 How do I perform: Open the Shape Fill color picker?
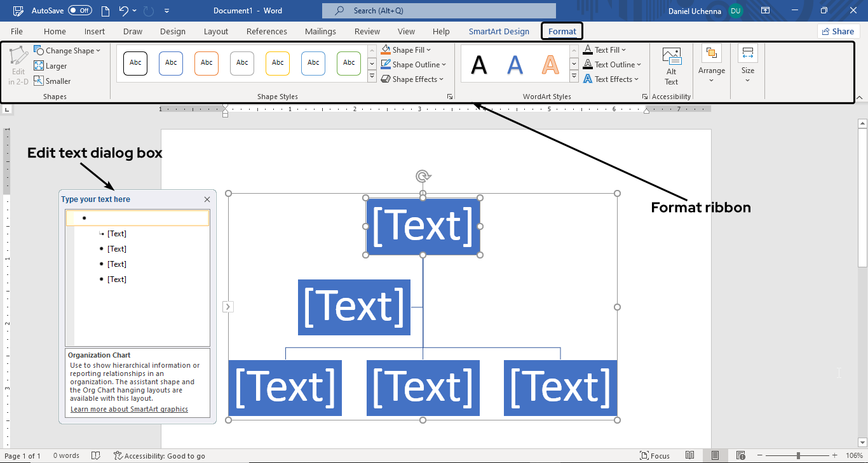(406, 49)
